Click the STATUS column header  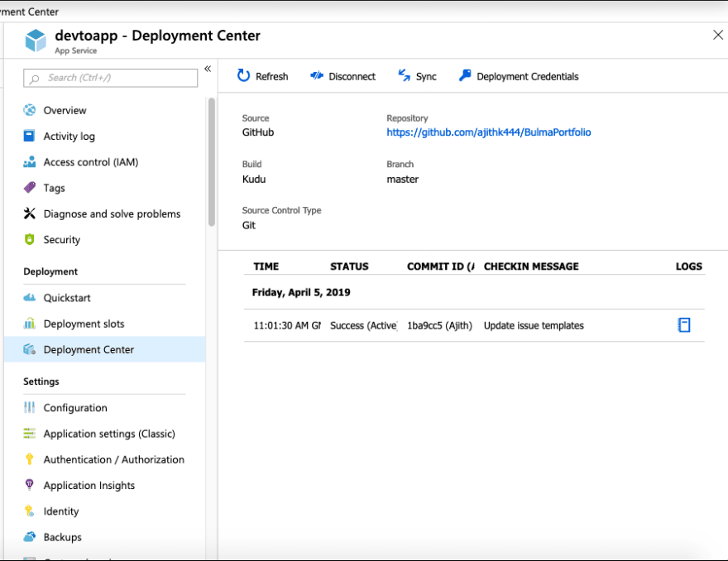coord(349,266)
